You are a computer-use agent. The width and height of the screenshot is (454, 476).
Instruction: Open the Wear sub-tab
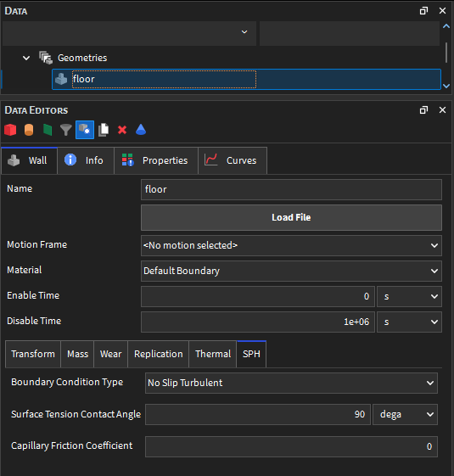[x=111, y=354]
